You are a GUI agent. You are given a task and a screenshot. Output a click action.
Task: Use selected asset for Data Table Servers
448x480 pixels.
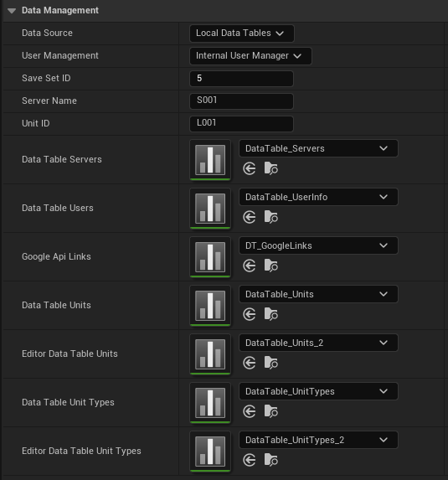coord(250,168)
